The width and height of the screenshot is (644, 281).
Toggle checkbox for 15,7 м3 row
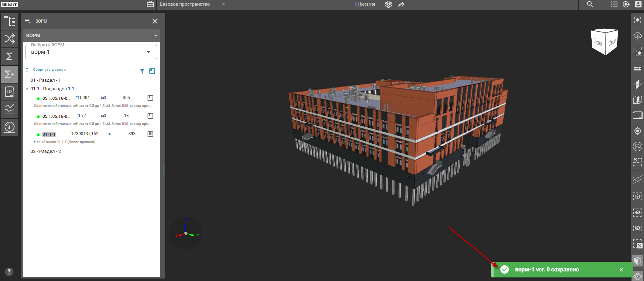coord(150,116)
